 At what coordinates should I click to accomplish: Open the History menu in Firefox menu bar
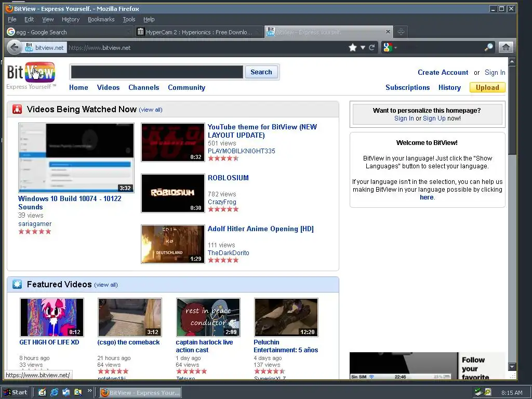(71, 19)
